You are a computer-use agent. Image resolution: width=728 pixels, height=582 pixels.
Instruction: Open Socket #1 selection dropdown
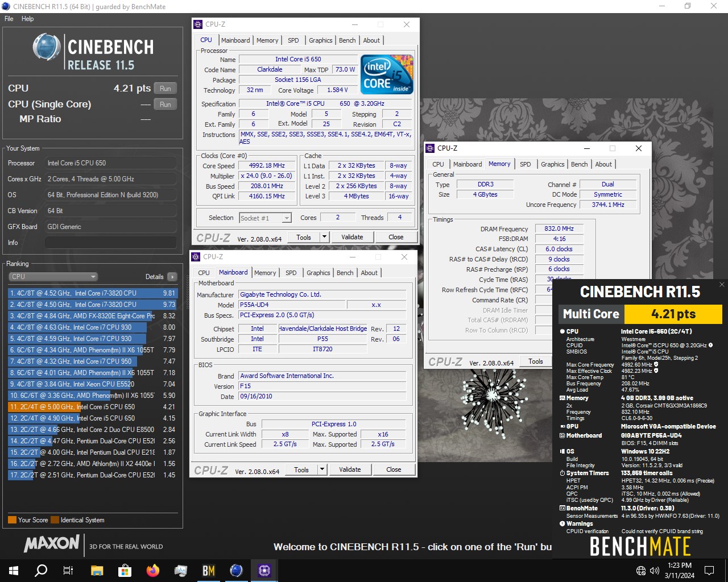265,218
